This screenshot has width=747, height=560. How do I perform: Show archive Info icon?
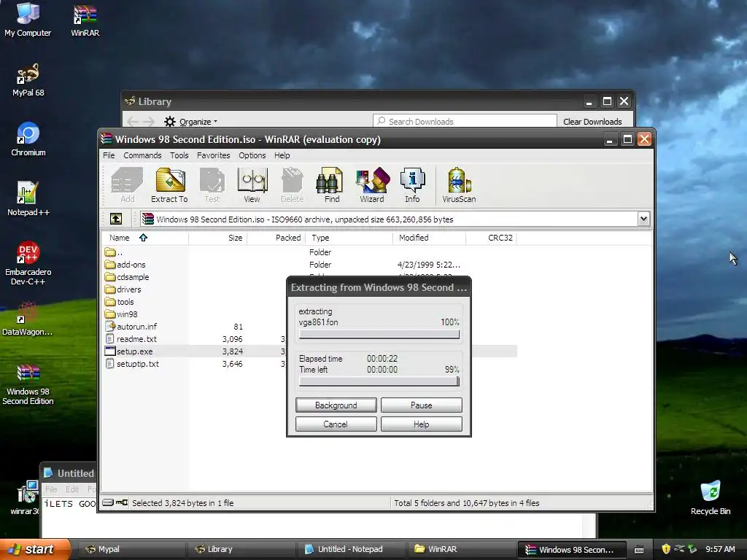412,186
